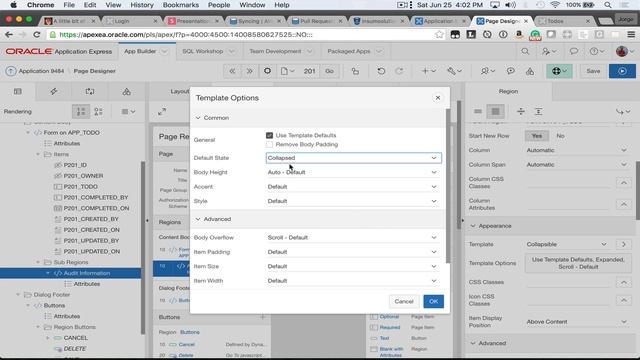Open the Processing tab icon

pos(90,91)
